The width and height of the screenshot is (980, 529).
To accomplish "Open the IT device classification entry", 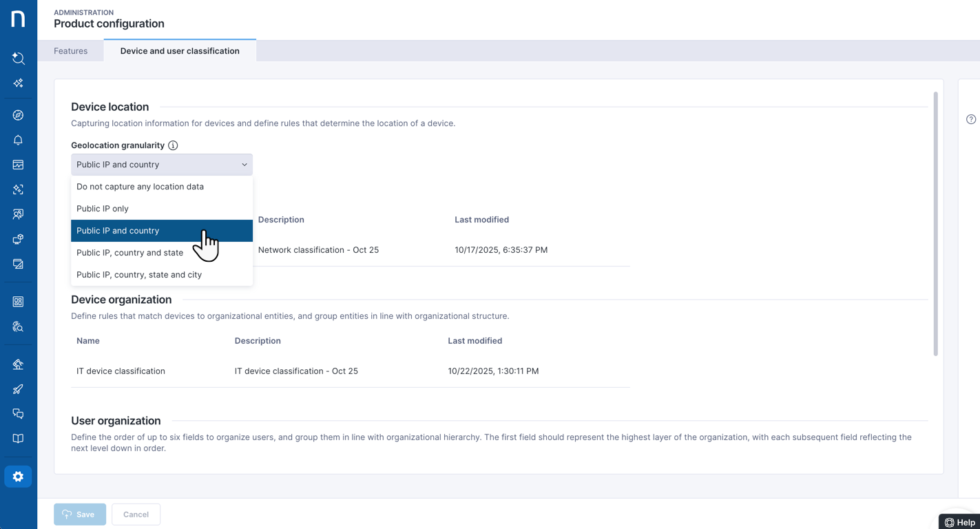I will (x=121, y=371).
